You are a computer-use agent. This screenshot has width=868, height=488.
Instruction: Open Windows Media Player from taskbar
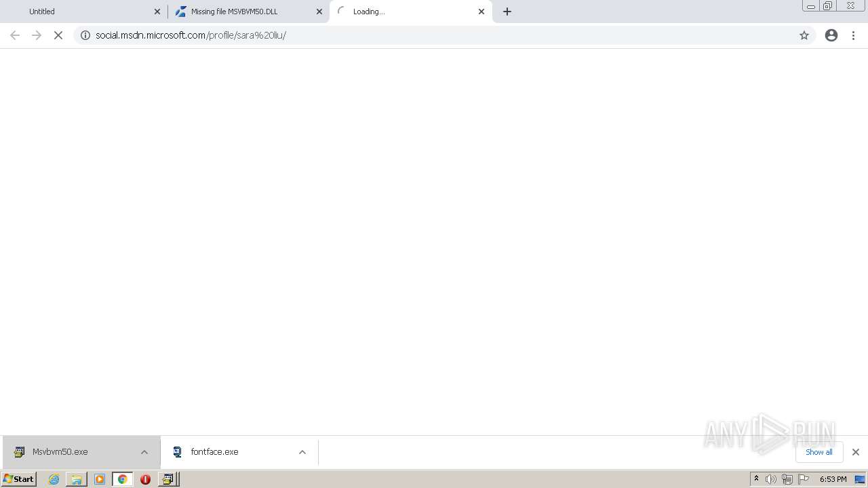100,479
